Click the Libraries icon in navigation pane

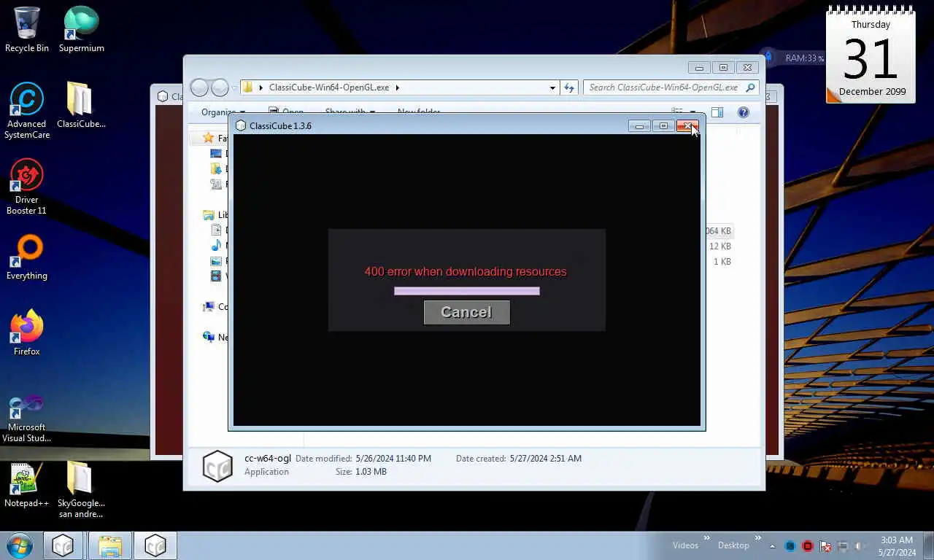[209, 214]
